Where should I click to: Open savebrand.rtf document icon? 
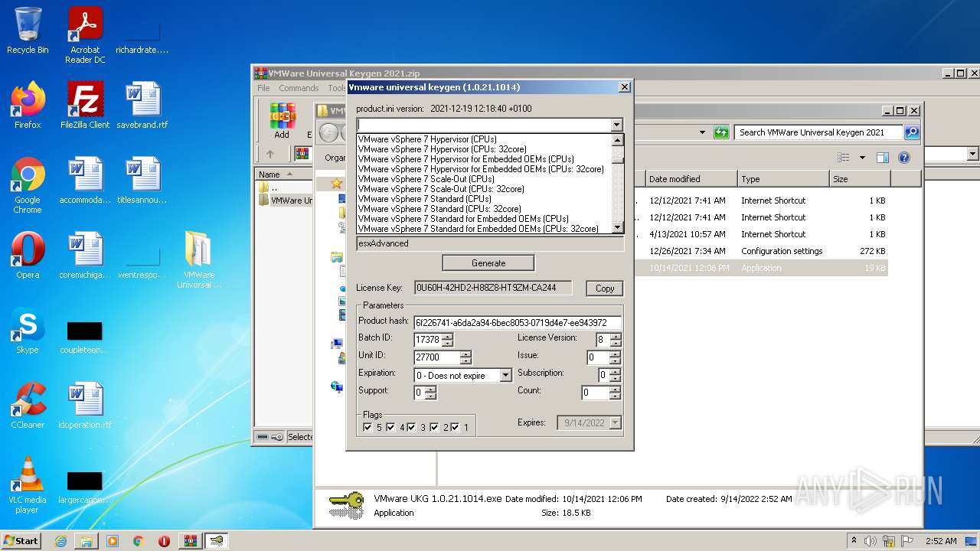pyautogui.click(x=142, y=106)
